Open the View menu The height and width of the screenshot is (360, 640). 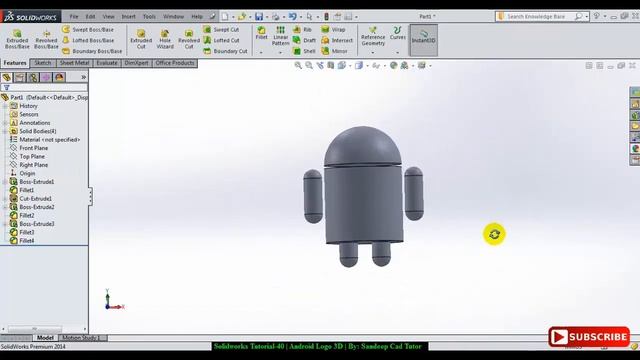108,17
